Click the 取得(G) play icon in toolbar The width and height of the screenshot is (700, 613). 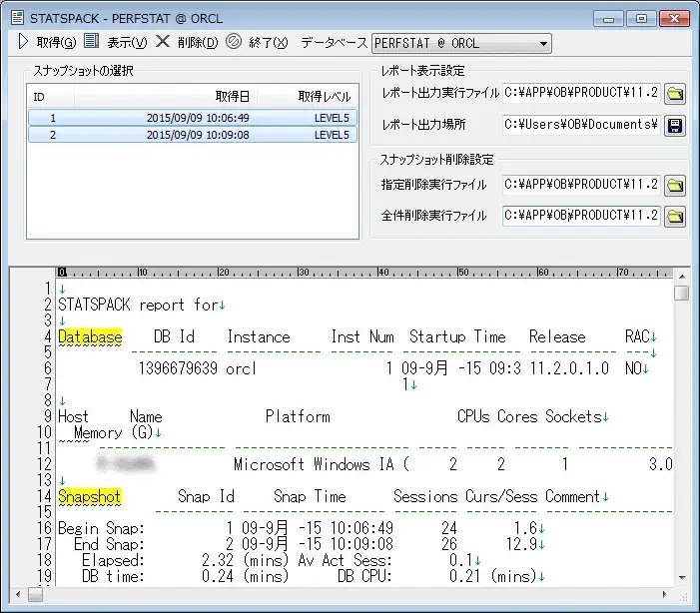[23, 42]
